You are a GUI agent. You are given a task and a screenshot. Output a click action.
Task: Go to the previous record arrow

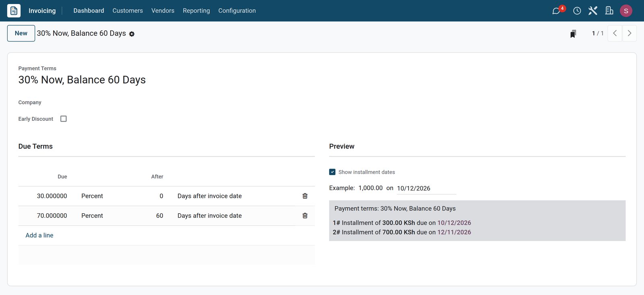tap(615, 33)
